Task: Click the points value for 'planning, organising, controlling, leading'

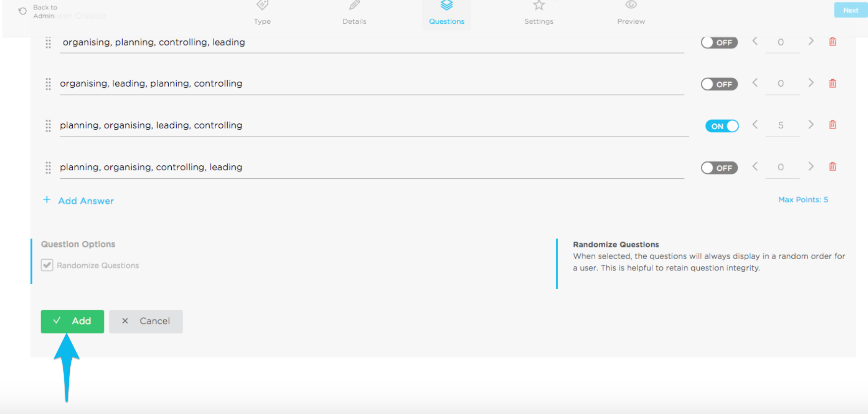Action: (781, 167)
